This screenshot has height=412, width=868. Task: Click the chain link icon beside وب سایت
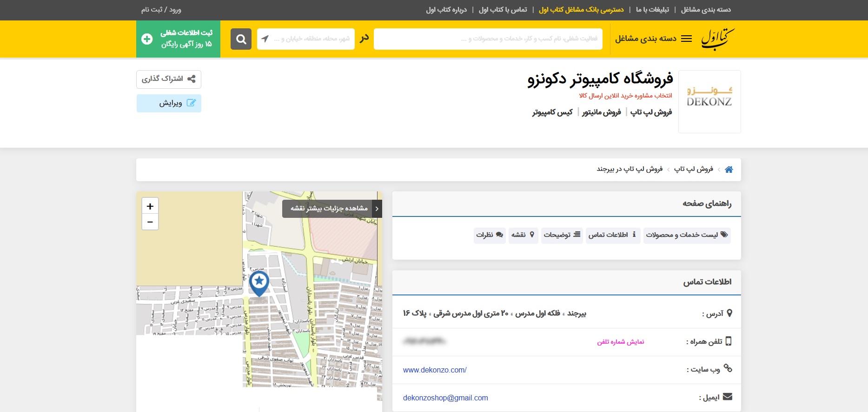pos(728,368)
